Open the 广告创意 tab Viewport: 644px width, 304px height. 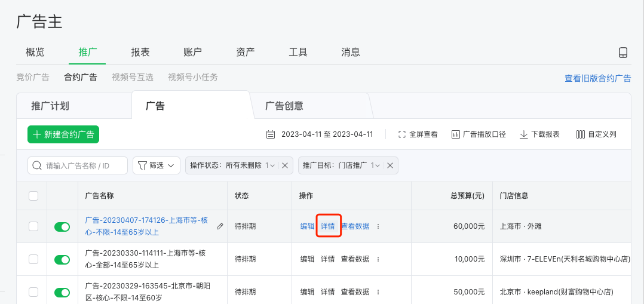coord(284,106)
